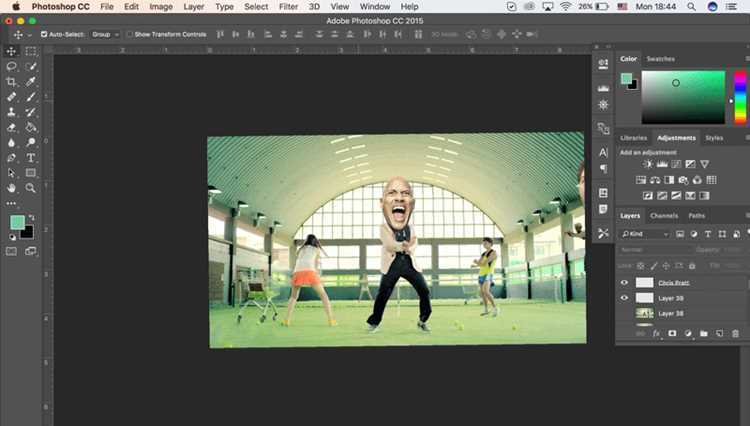Select the Lasso tool

pyautogui.click(x=11, y=66)
